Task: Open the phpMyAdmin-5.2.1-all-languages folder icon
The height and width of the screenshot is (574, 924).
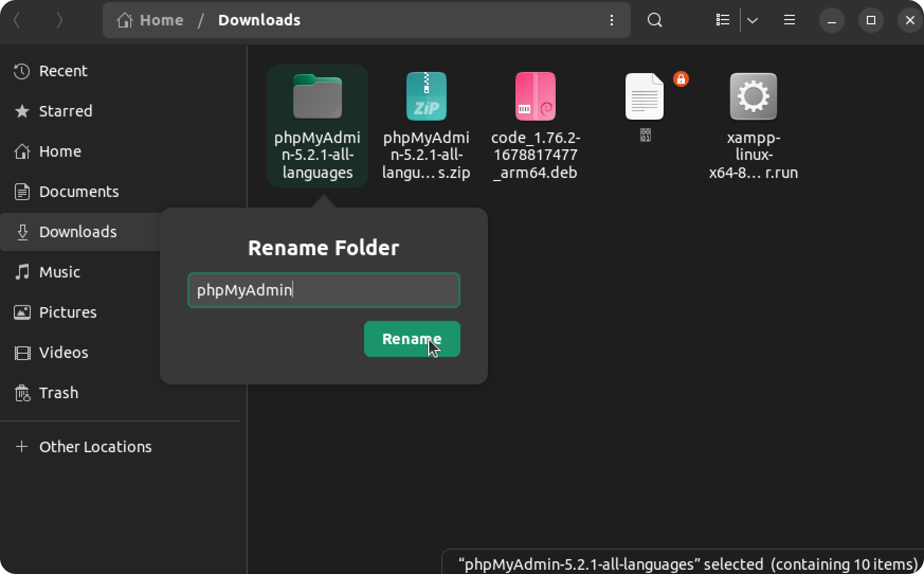Action: click(x=318, y=96)
